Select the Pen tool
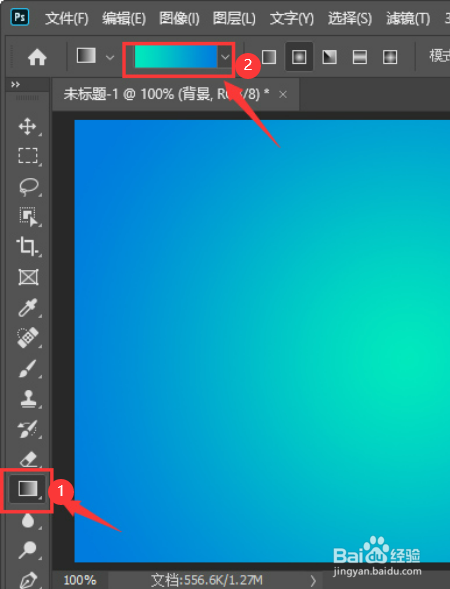This screenshot has height=589, width=450. coord(28,580)
